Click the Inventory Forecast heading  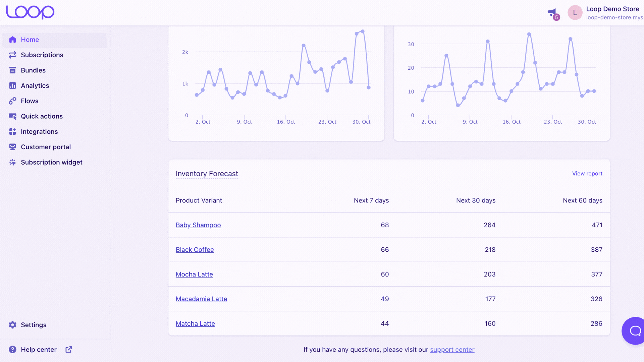point(207,174)
